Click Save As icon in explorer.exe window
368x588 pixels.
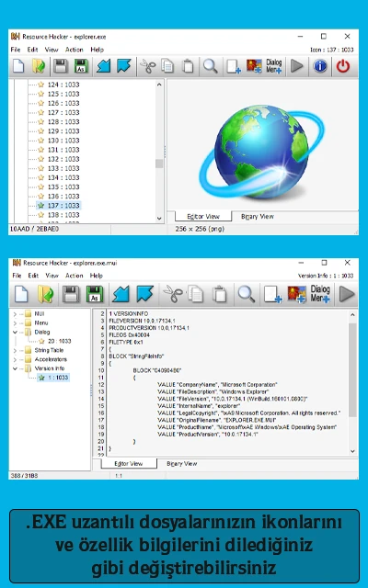[x=81, y=66]
